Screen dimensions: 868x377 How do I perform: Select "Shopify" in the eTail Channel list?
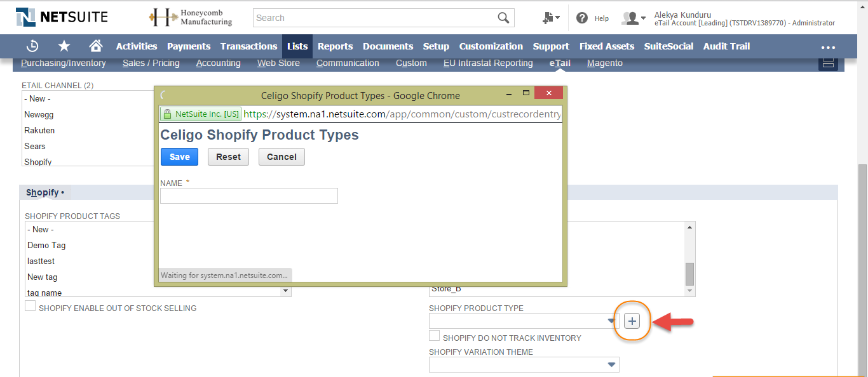(38, 162)
